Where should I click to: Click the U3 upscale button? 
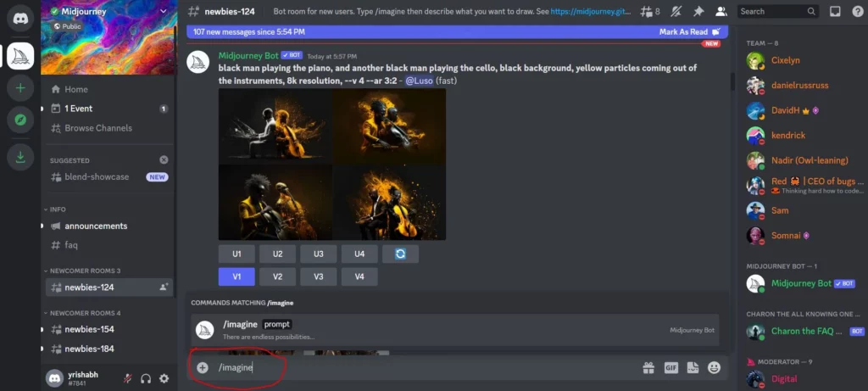click(x=319, y=254)
